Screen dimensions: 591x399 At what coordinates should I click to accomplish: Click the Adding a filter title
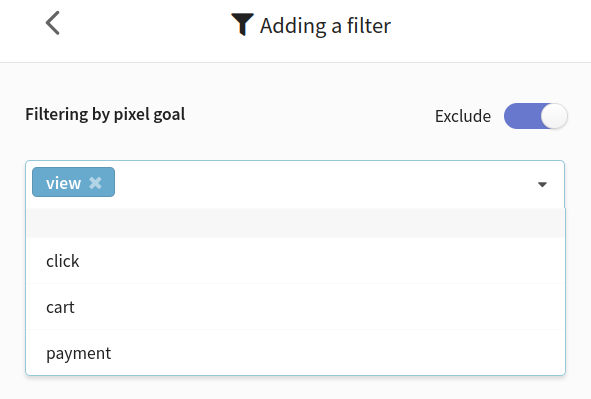point(325,26)
